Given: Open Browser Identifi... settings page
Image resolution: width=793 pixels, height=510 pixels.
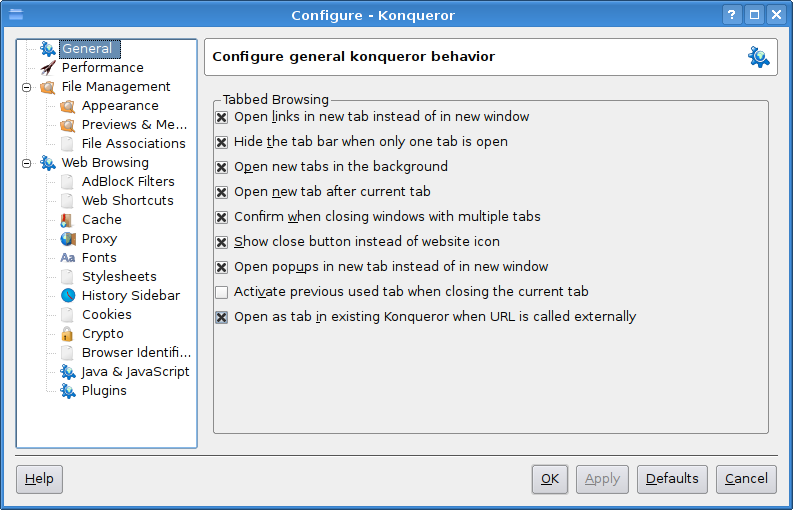Looking at the screenshot, I should pos(137,353).
